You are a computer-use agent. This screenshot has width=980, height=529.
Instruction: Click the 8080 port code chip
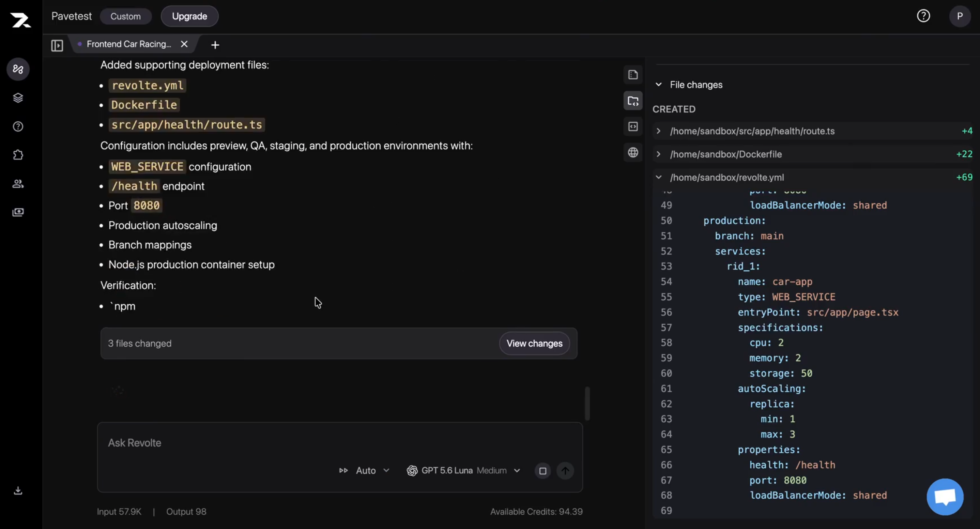pyautogui.click(x=147, y=206)
